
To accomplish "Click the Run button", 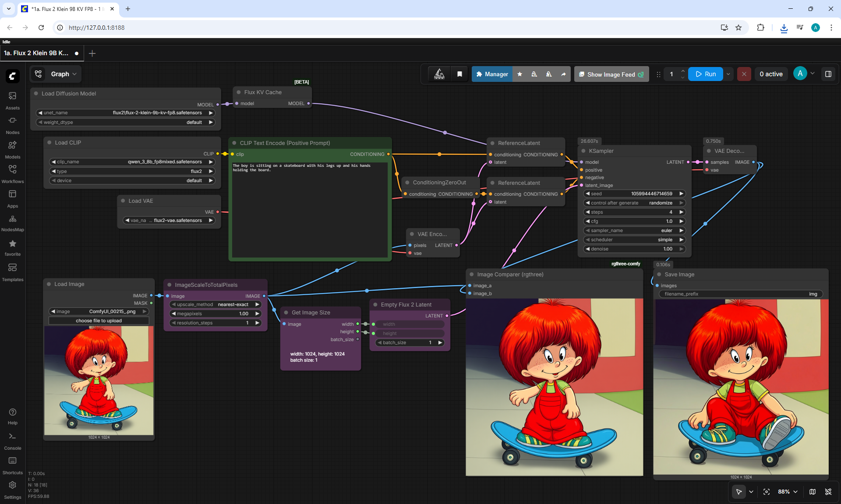I will (706, 74).
